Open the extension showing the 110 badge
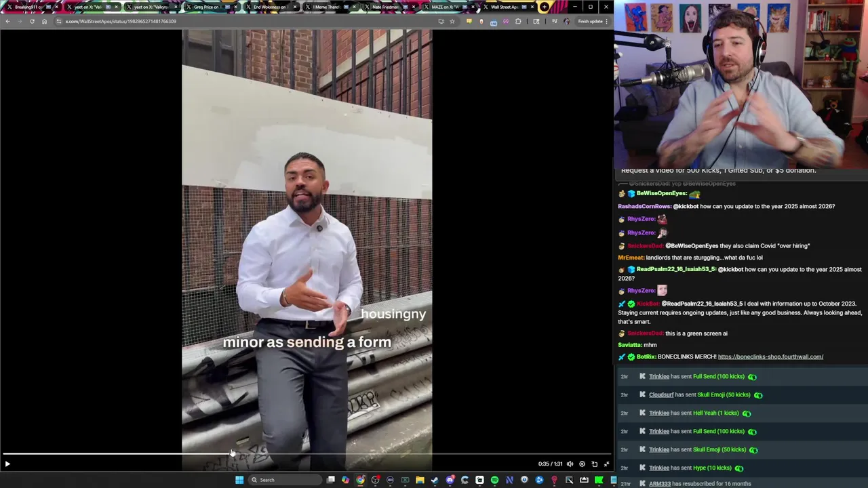The width and height of the screenshot is (868, 488). coord(494,22)
